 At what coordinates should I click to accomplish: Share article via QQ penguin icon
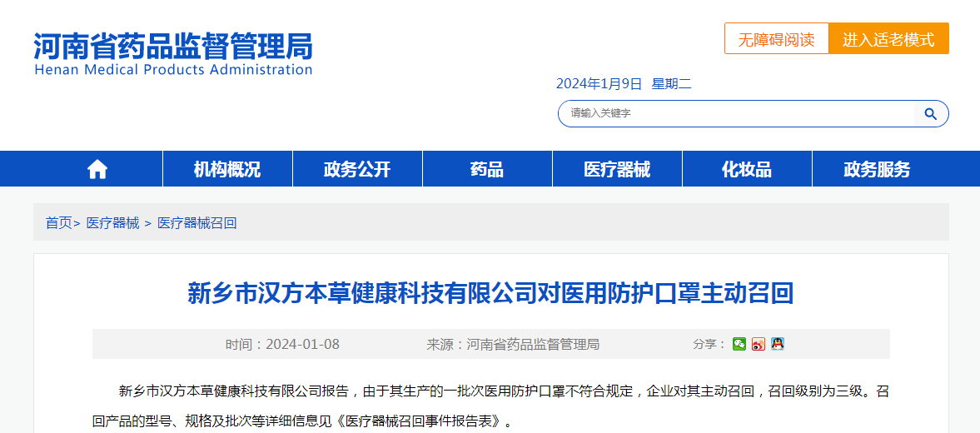tap(777, 344)
